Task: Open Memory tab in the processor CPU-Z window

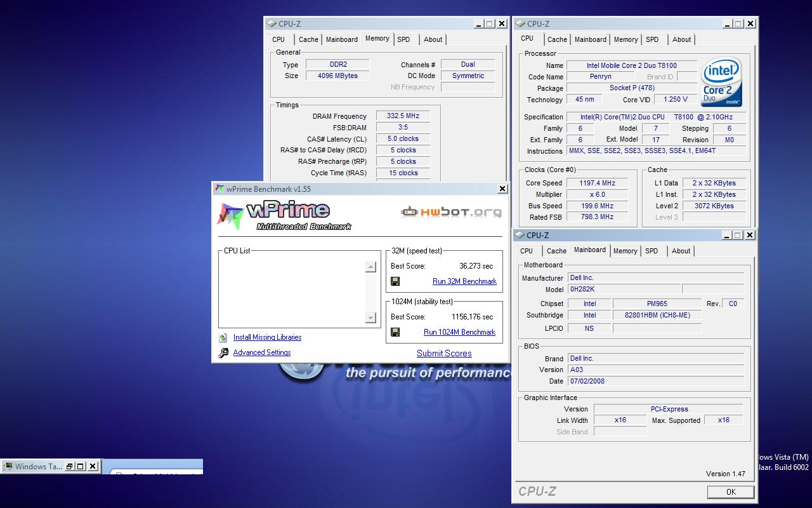Action: [626, 39]
